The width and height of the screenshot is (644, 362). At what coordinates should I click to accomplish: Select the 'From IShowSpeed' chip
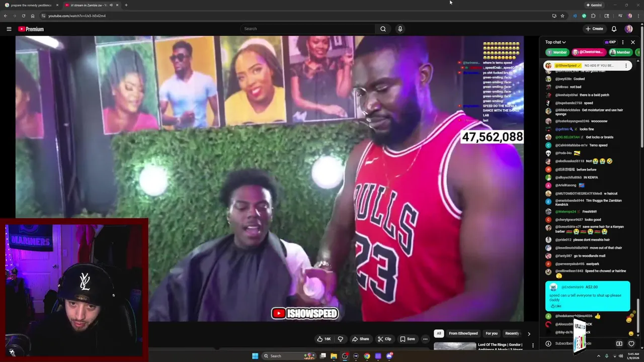(x=463, y=333)
